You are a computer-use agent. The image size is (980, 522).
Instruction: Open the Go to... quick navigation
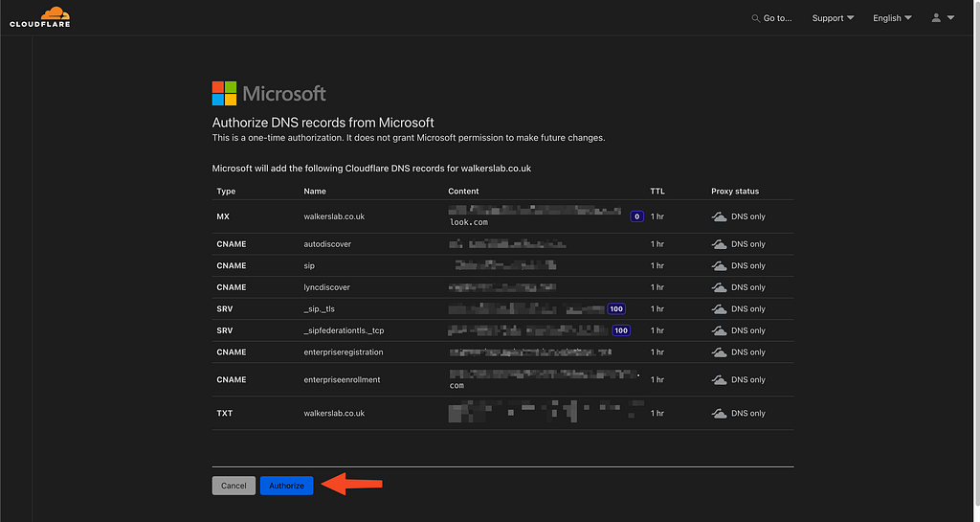(x=777, y=18)
